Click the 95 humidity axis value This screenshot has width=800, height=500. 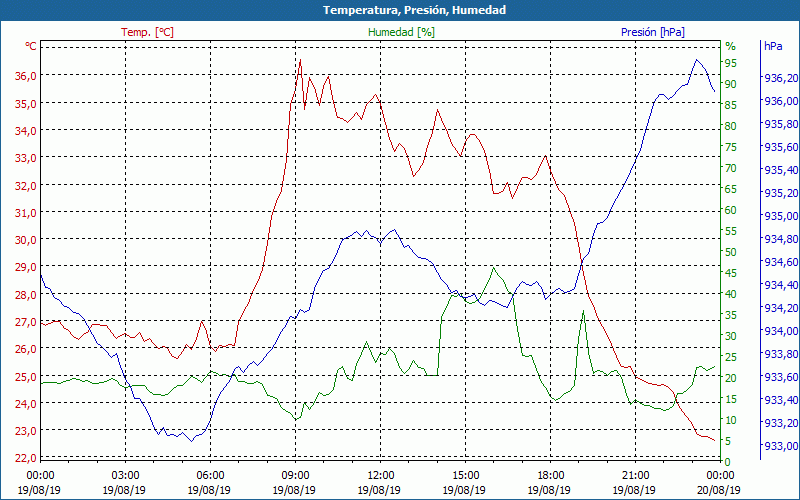coord(731,63)
